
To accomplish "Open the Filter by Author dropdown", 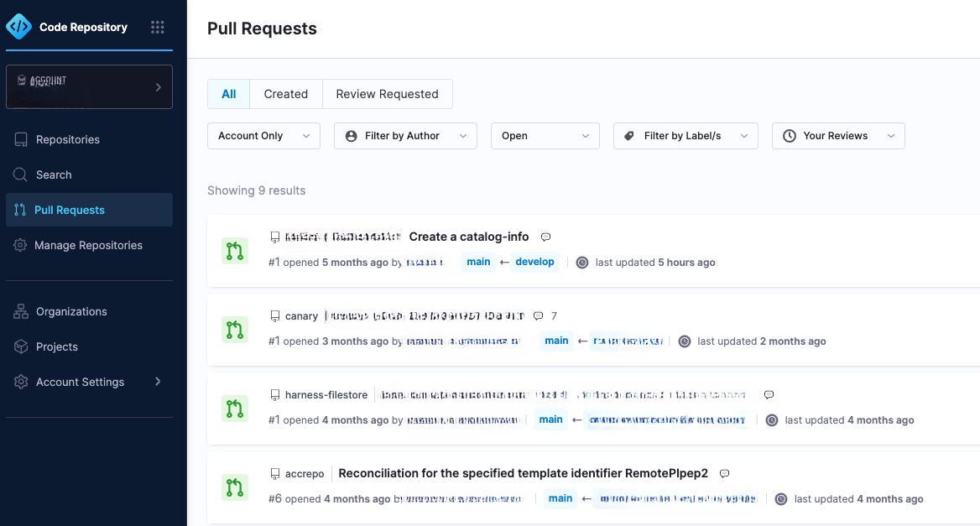I will point(405,136).
